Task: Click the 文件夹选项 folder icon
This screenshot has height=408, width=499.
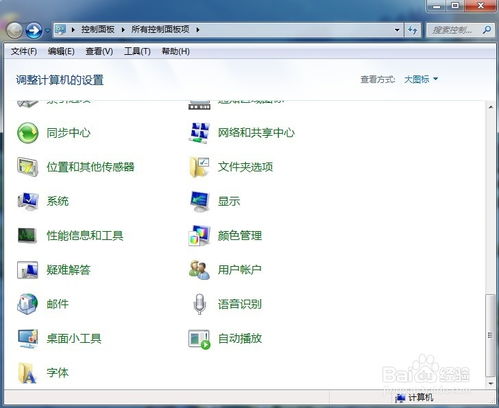Action: tap(199, 167)
